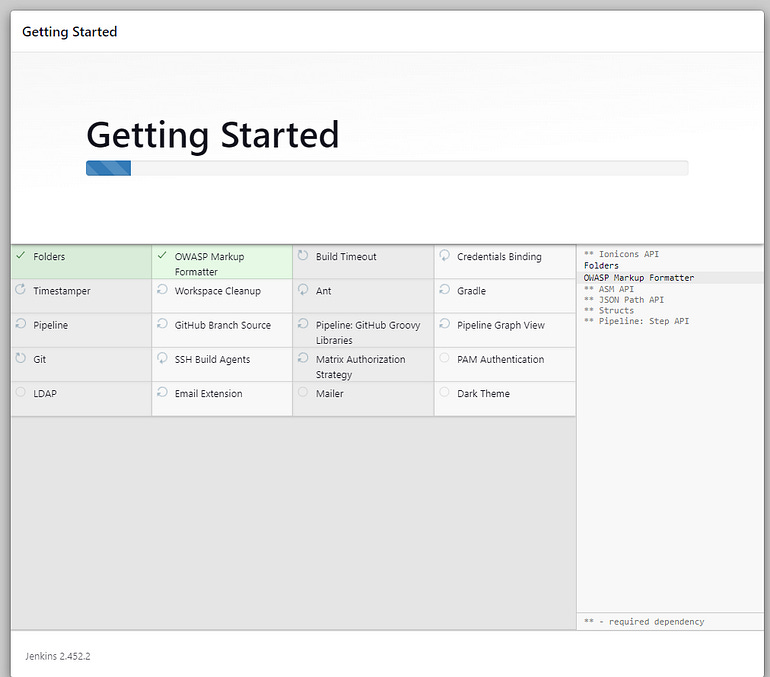
Task: Select the Dark Theme plugin label
Action: [x=483, y=394]
